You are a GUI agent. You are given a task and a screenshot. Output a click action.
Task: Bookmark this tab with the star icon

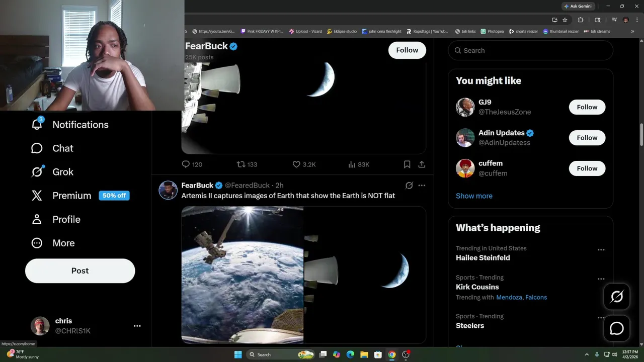[565, 20]
